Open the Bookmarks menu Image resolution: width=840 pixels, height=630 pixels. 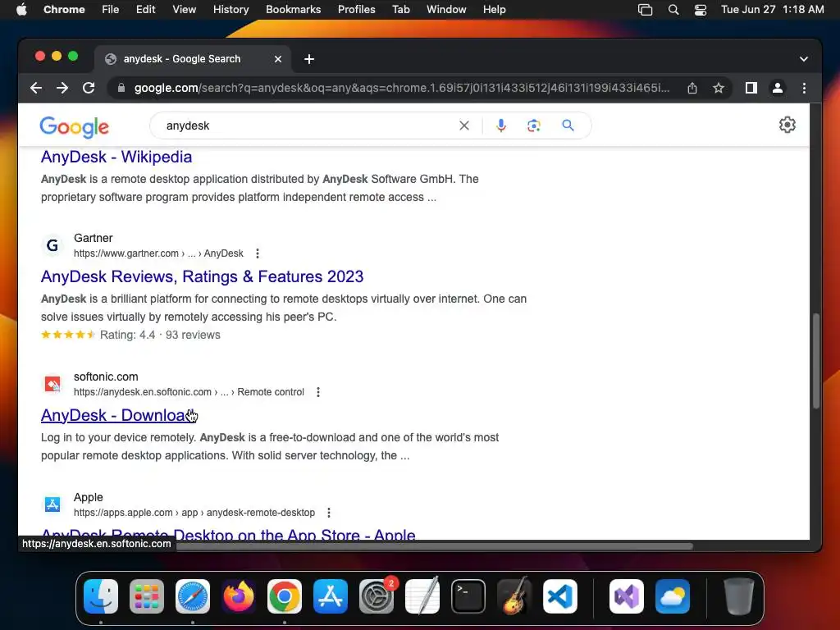(293, 10)
